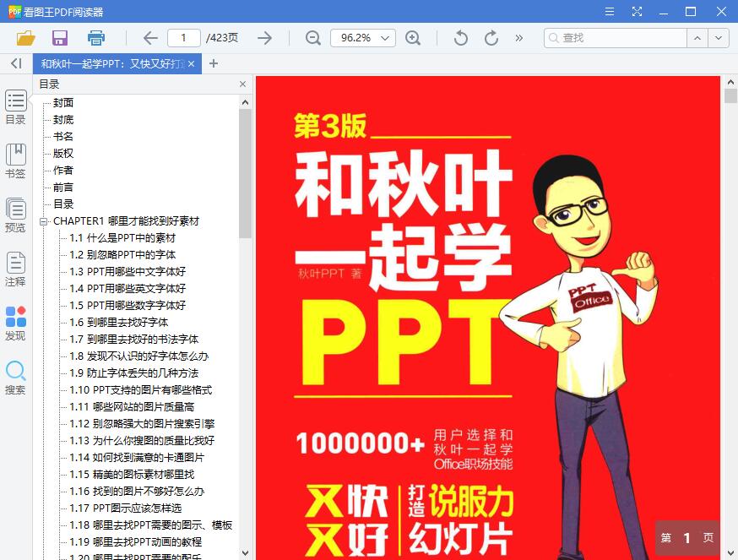This screenshot has height=560, width=738.
Task: Open the 搜索 search panel
Action: (x=15, y=378)
